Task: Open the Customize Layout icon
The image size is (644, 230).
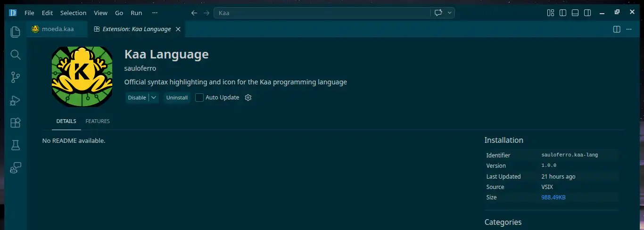Action: pos(551,13)
